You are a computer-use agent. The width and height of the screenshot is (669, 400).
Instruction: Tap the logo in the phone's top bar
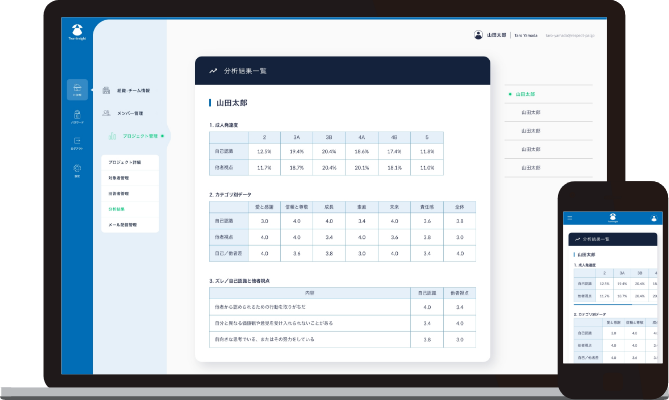tap(613, 218)
